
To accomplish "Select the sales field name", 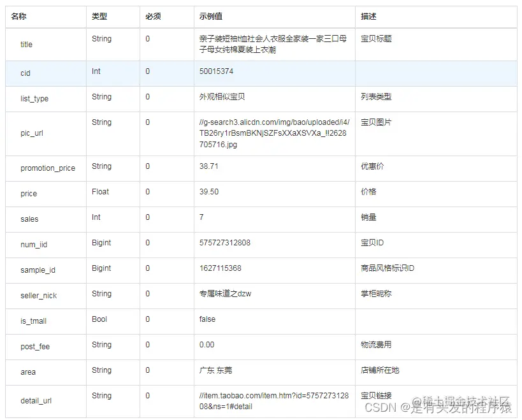I will [x=29, y=219].
